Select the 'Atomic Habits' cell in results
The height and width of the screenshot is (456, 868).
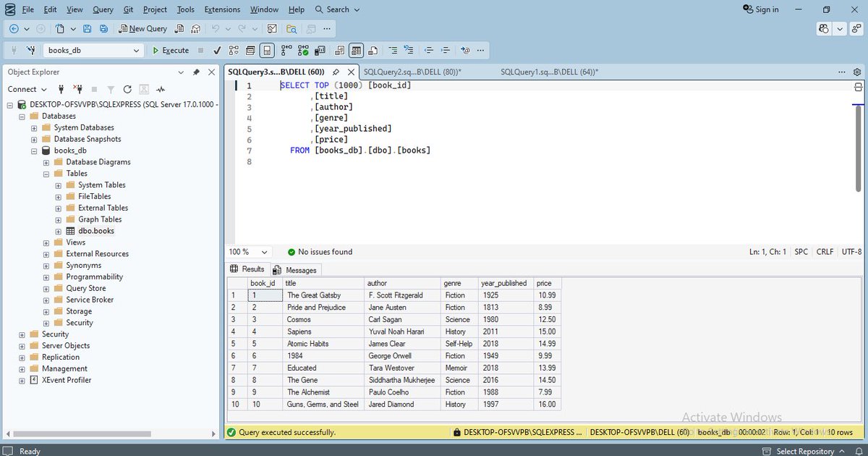coord(323,344)
